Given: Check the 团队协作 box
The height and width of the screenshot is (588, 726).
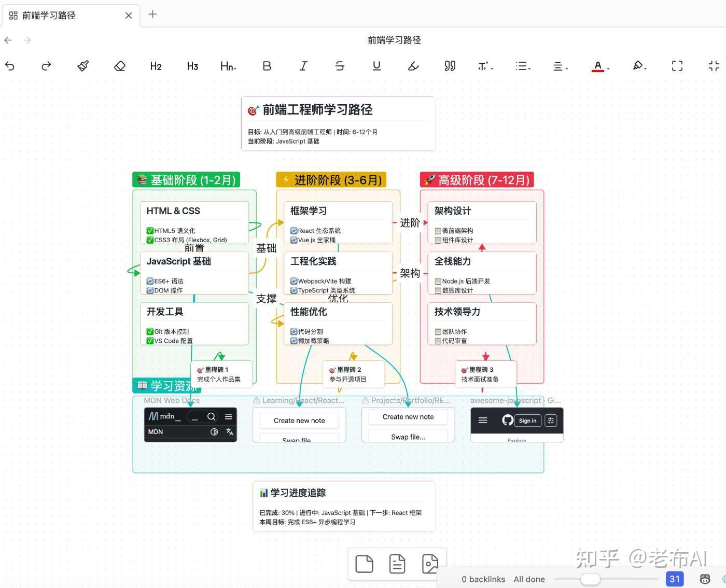Looking at the screenshot, I should coord(438,331).
